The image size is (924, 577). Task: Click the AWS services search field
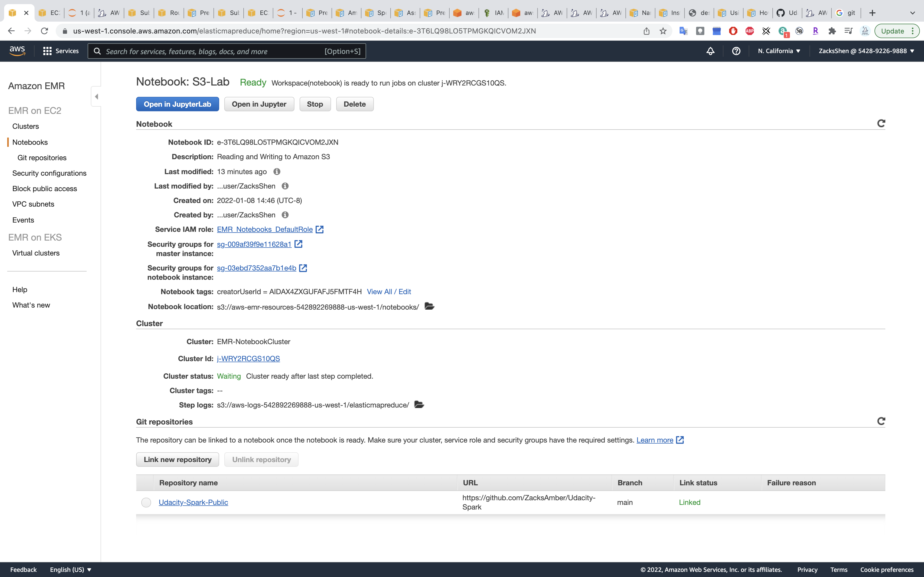(x=214, y=51)
